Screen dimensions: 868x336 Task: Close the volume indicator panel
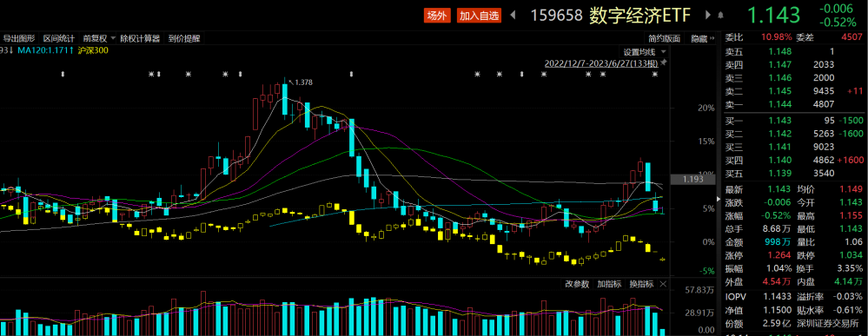coord(663,284)
